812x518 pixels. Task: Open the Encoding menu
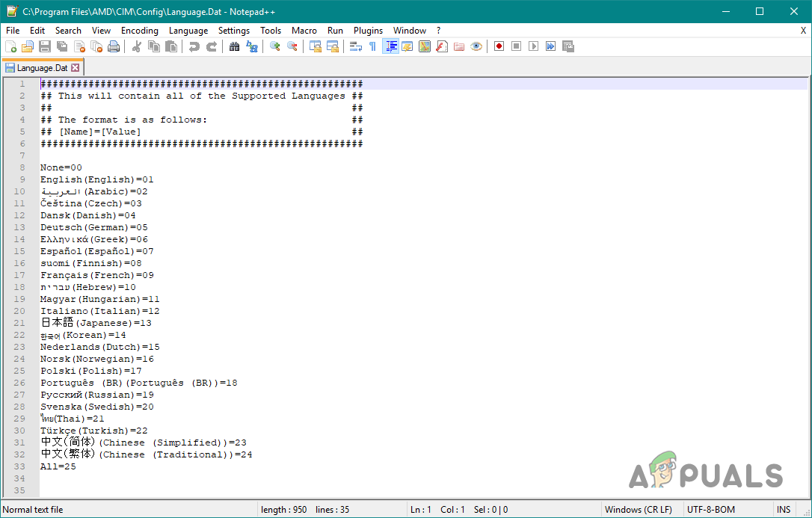point(140,31)
